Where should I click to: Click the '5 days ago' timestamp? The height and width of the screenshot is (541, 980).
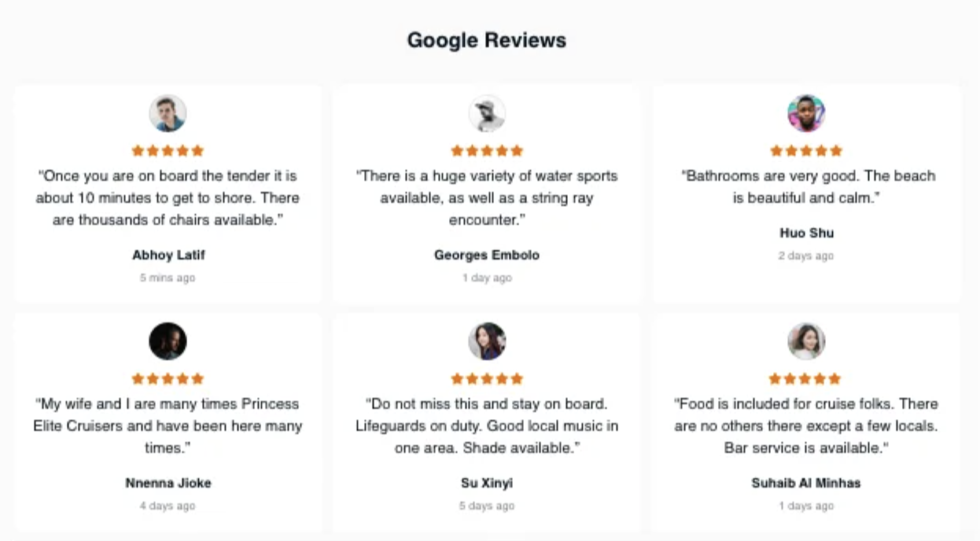pyautogui.click(x=487, y=506)
